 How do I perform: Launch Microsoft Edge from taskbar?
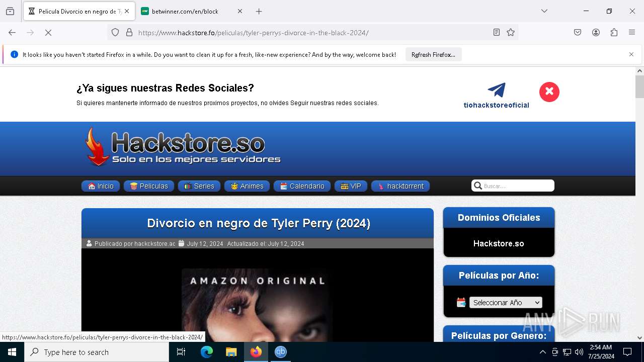207,352
